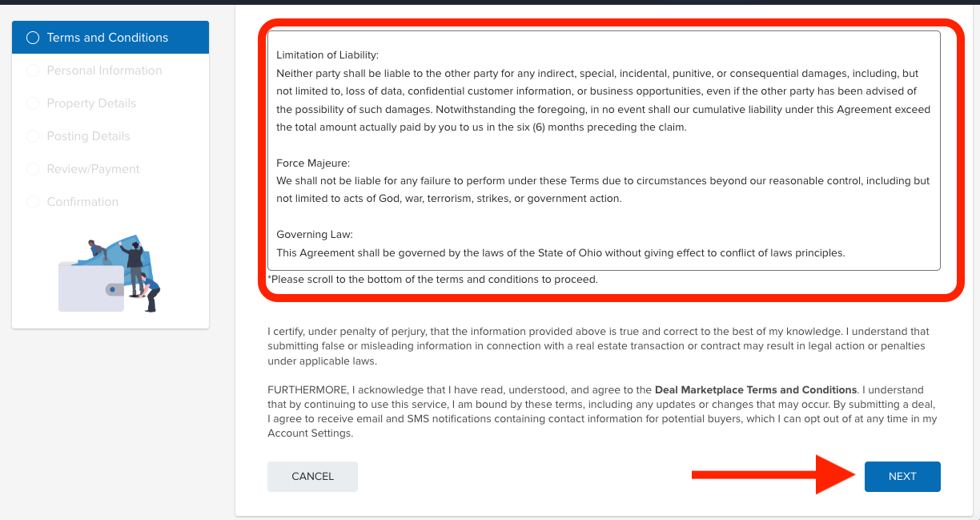980x520 pixels.
Task: Click the Terms and Conditions step circle icon
Action: point(33,38)
